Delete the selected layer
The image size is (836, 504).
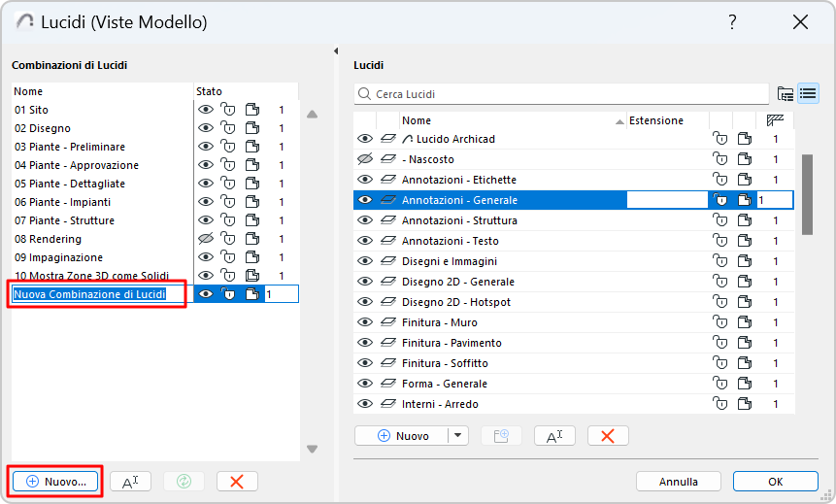pos(608,436)
